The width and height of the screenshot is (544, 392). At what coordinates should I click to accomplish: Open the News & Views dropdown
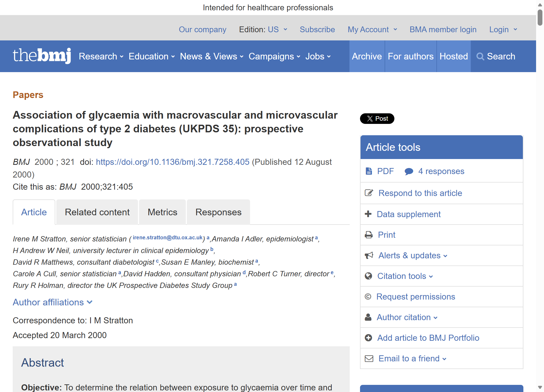[x=211, y=56]
